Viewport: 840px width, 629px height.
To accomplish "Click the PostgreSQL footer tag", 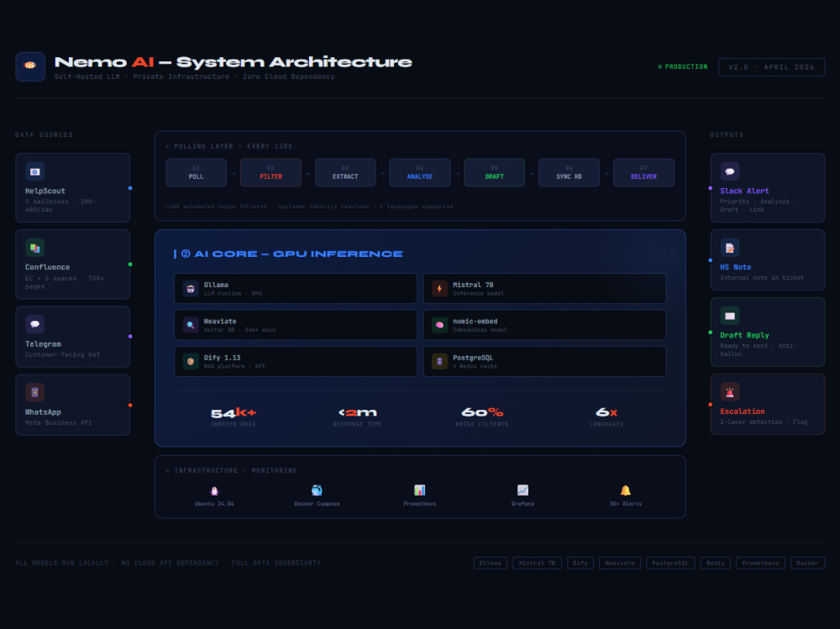I will point(670,563).
